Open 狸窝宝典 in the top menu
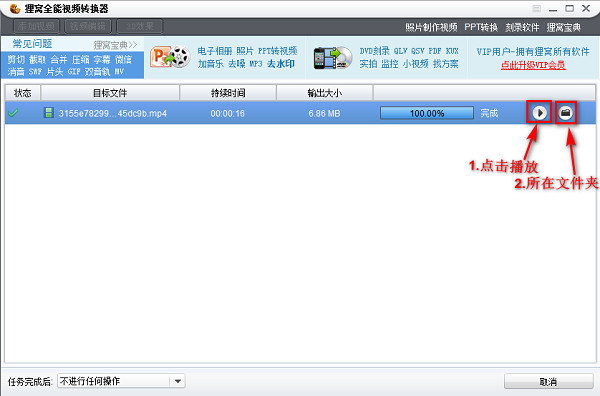Viewport: 600px width, 396px height. tap(564, 27)
